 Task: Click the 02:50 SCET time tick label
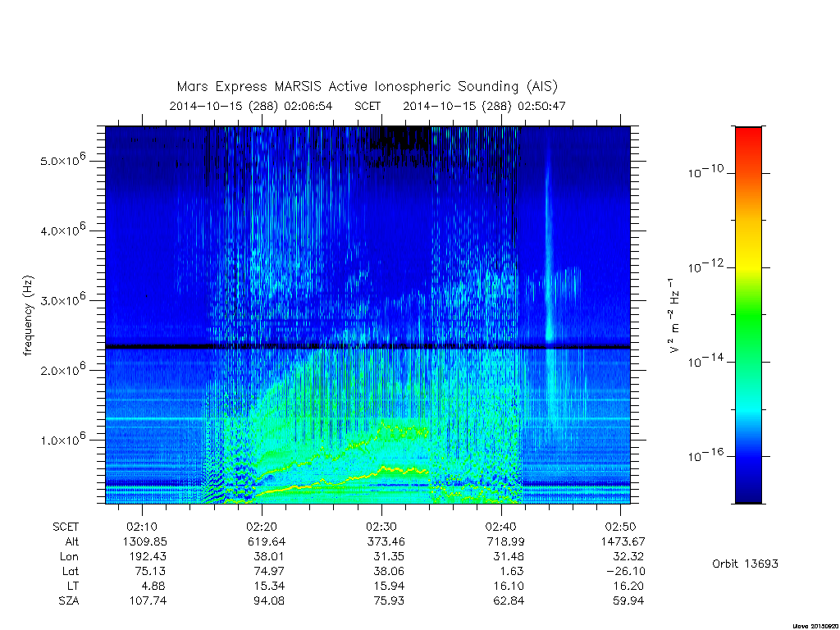pos(620,527)
